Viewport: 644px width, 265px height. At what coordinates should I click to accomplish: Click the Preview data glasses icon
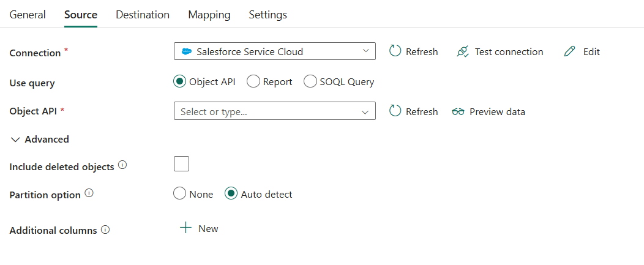pyautogui.click(x=458, y=111)
